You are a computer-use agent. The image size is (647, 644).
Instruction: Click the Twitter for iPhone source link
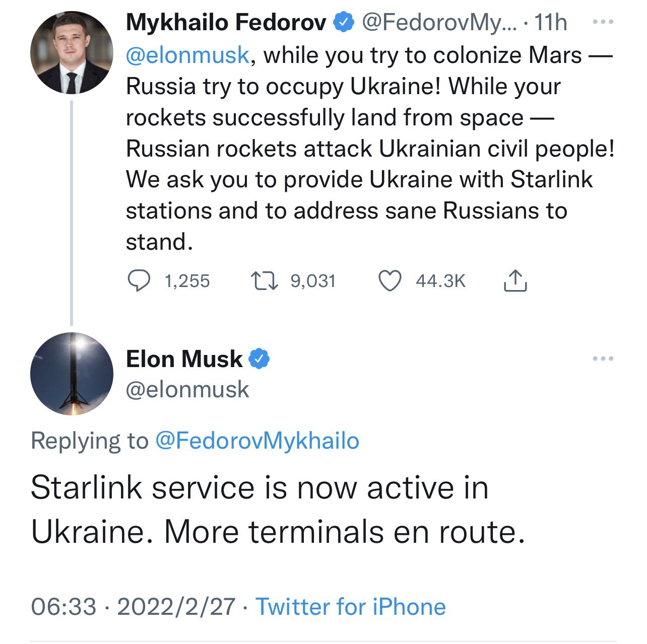pos(351,607)
